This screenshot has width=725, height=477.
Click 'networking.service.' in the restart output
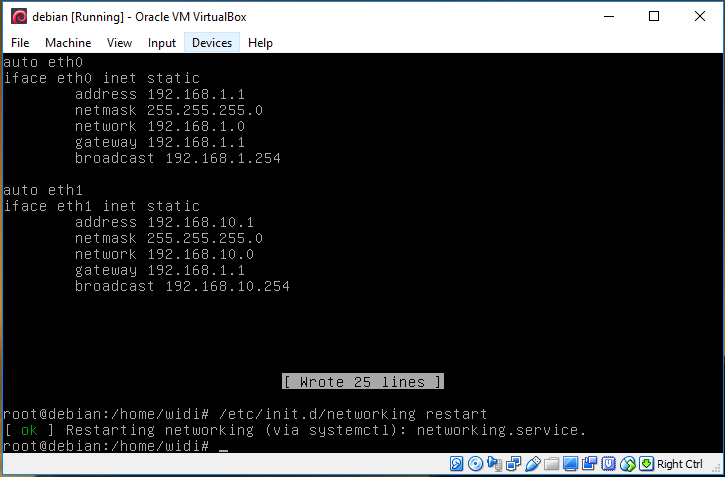click(502, 430)
